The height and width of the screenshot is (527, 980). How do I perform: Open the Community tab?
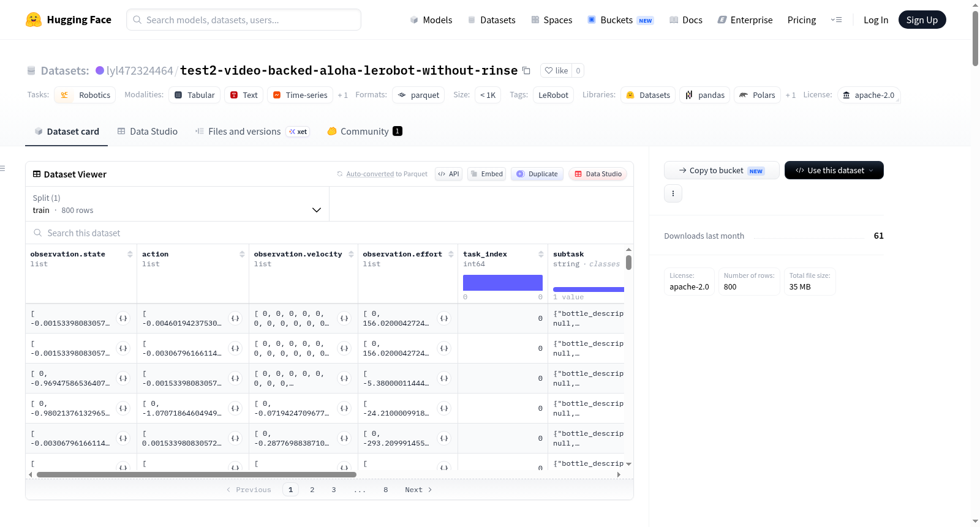(365, 132)
